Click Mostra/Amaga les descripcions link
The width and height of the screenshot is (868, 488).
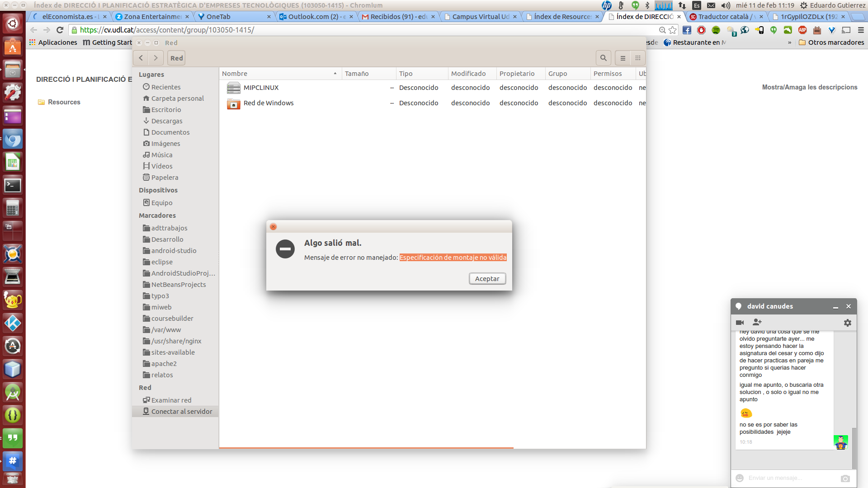click(809, 87)
